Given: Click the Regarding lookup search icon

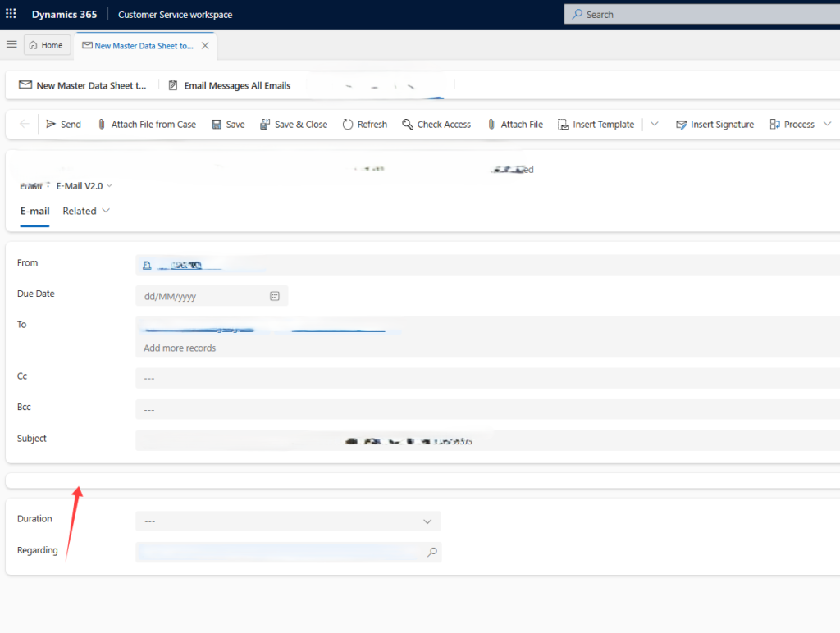Looking at the screenshot, I should tap(431, 552).
